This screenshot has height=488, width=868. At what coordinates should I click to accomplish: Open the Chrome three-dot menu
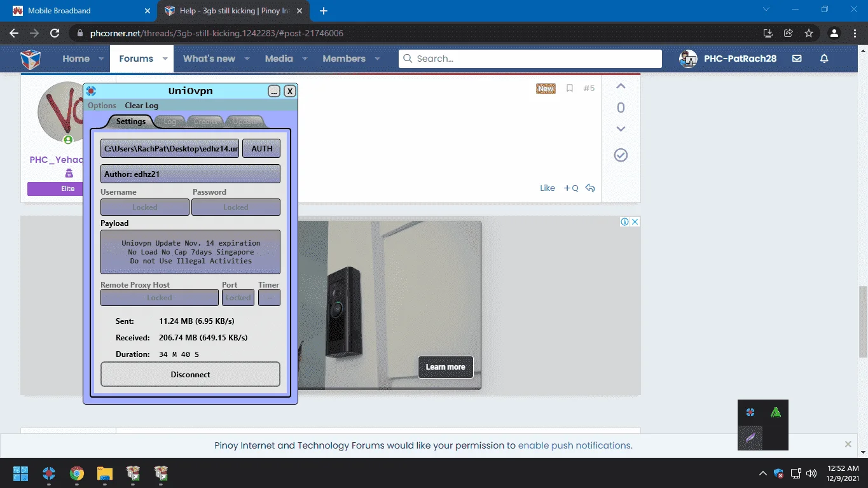855,33
